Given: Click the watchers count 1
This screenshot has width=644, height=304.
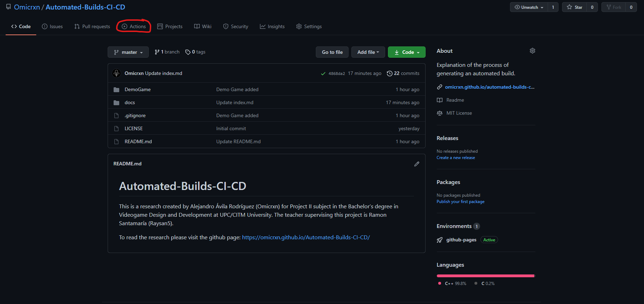Looking at the screenshot, I should tap(553, 7).
